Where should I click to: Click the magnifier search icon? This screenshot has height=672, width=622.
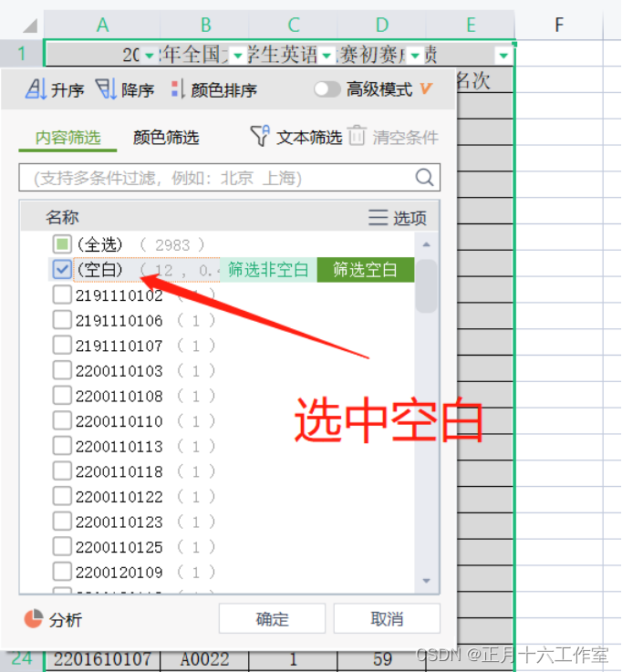[424, 177]
